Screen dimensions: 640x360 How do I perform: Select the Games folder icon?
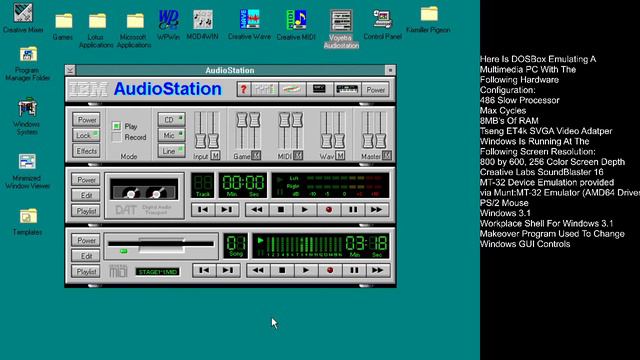click(63, 26)
